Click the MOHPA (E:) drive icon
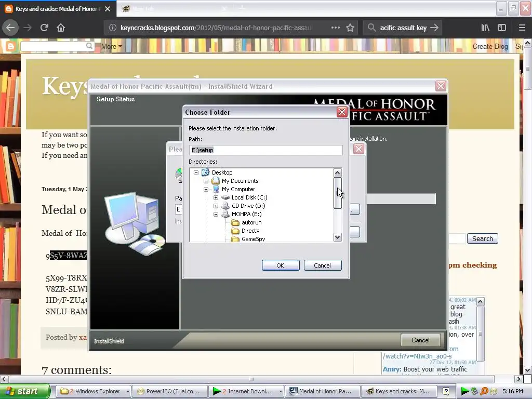The height and width of the screenshot is (399, 532). (x=225, y=214)
